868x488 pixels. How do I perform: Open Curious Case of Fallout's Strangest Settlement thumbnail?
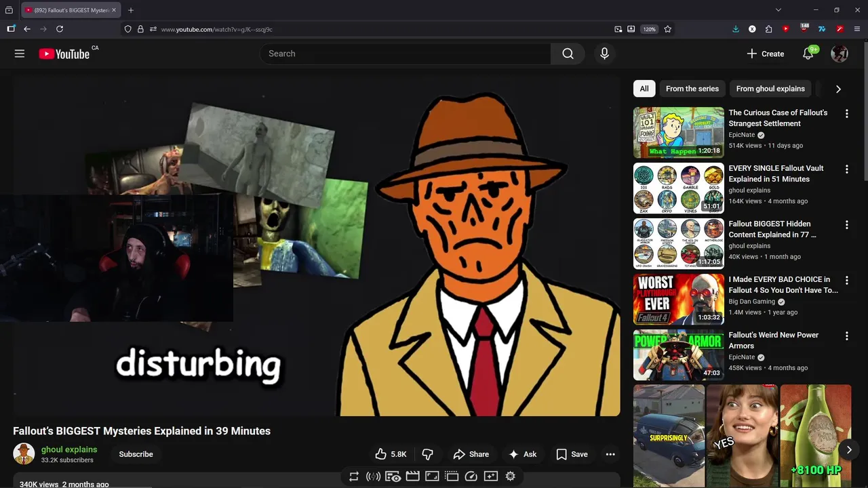(679, 132)
